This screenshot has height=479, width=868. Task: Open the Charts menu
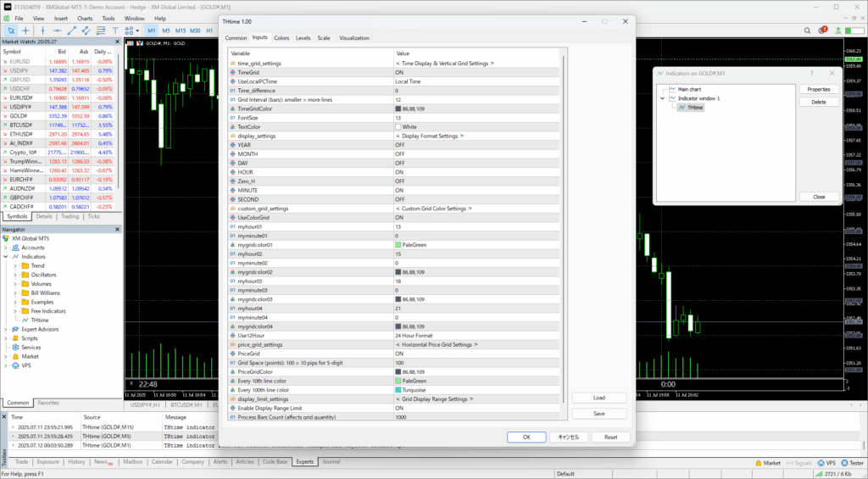[x=85, y=19]
